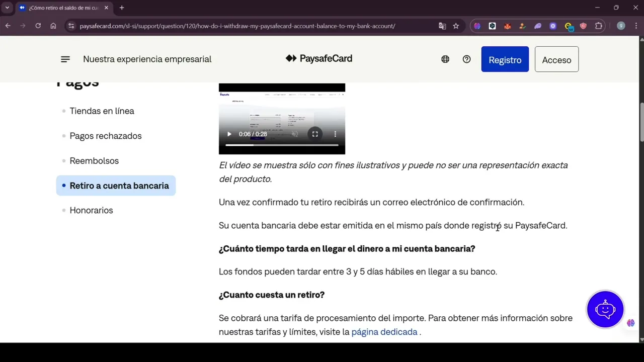Open the extensions puzzle menu

tap(598, 26)
